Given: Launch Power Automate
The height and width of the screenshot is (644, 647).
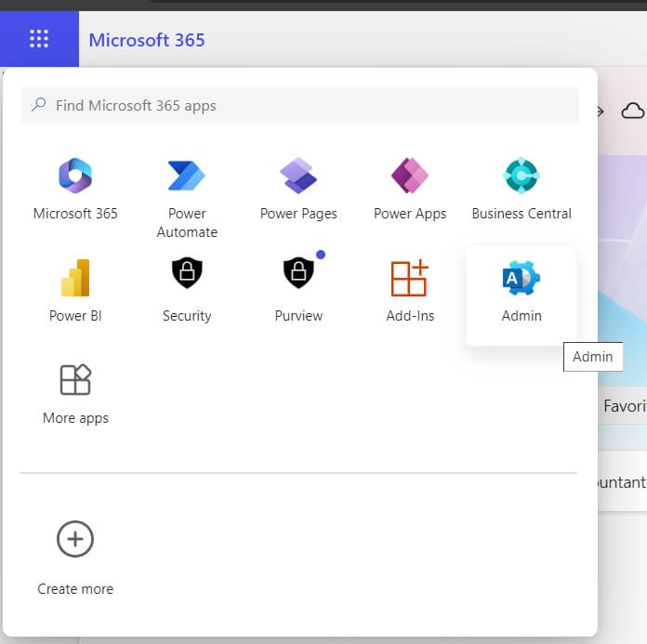Looking at the screenshot, I should point(187,198).
